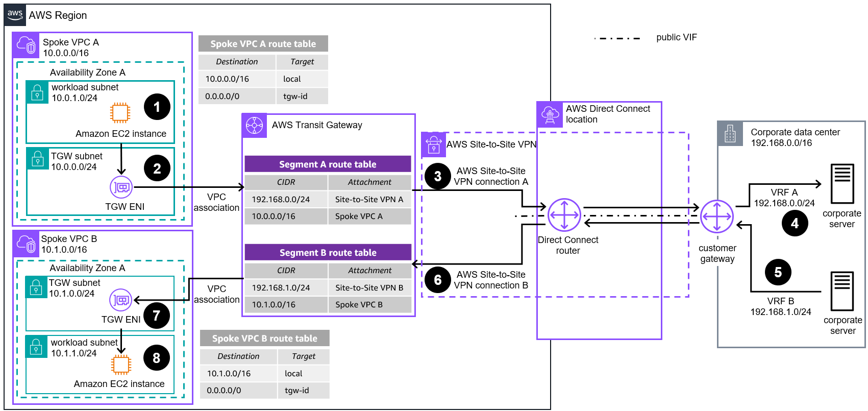Screen dimensions: 868x411
Task: Click the Attachment column header in Segment B table
Action: [369, 271]
